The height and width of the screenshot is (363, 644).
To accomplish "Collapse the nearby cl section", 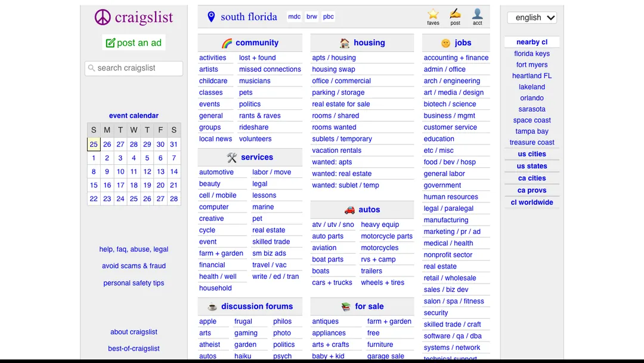I will pos(532,42).
